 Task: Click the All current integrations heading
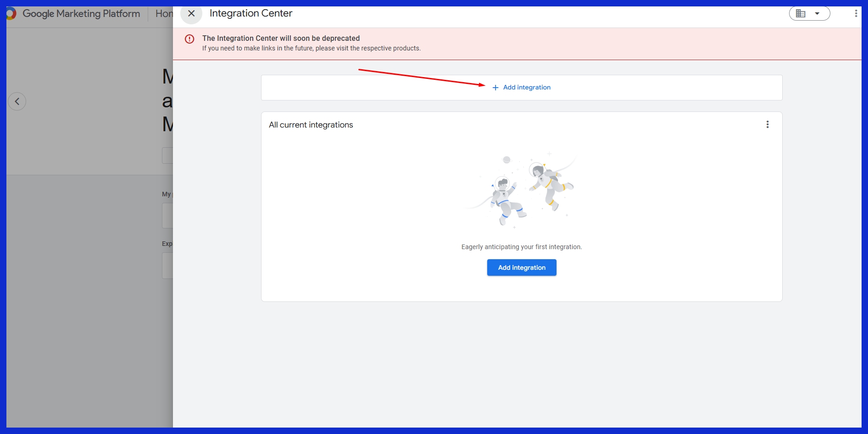coord(311,125)
